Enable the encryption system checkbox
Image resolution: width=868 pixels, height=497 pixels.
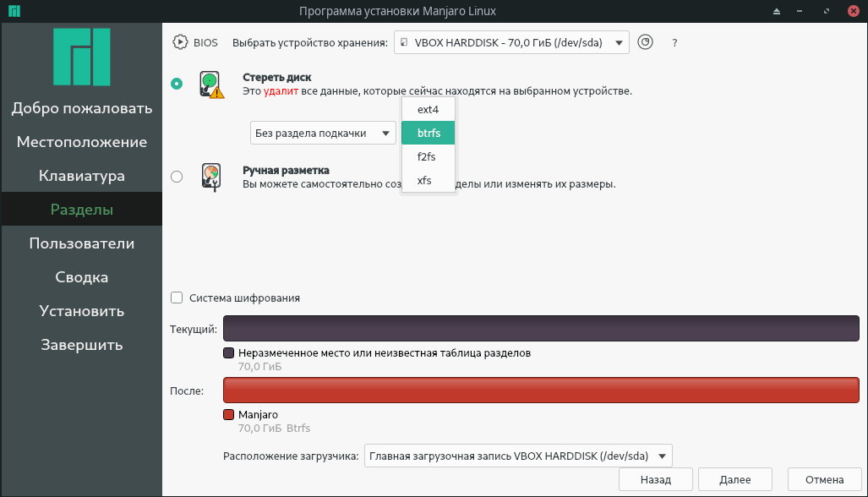tap(177, 298)
